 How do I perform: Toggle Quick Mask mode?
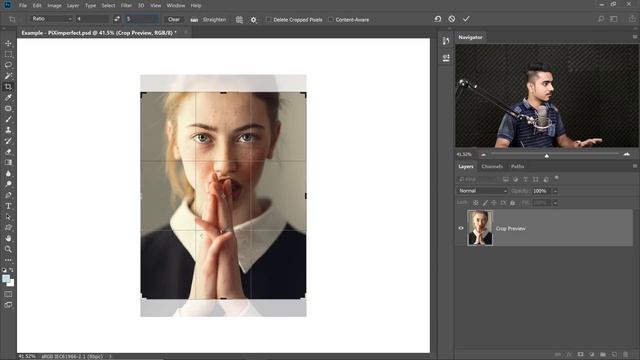point(8,294)
